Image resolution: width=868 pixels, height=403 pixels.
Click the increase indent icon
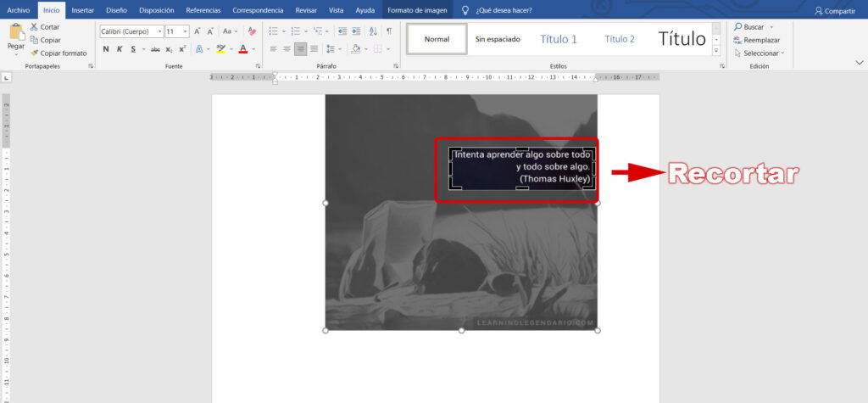(356, 31)
